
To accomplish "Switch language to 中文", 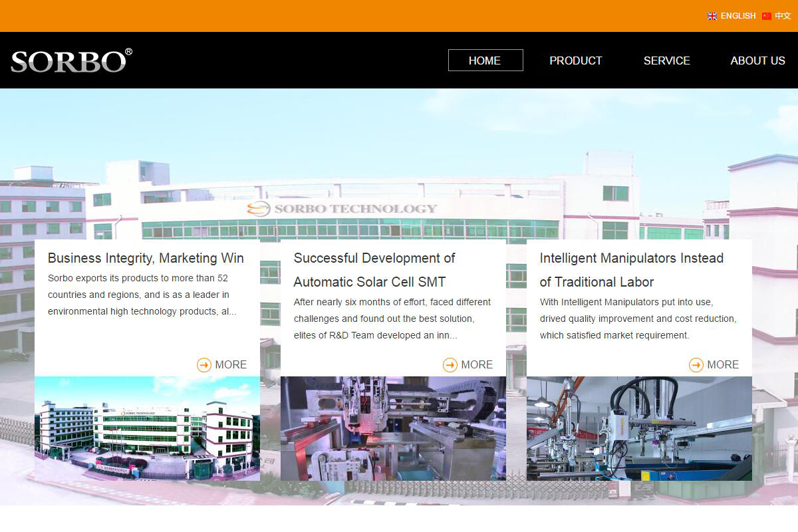I will pyautogui.click(x=783, y=16).
